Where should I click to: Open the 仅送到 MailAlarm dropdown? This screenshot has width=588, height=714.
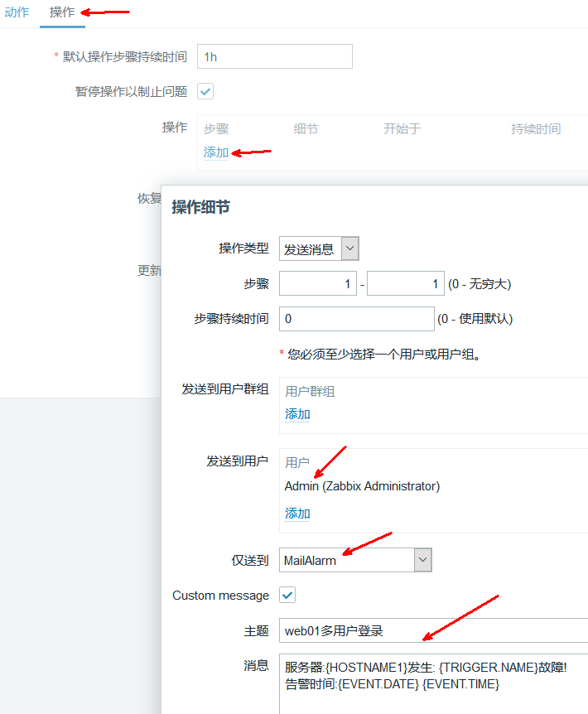click(347, 560)
